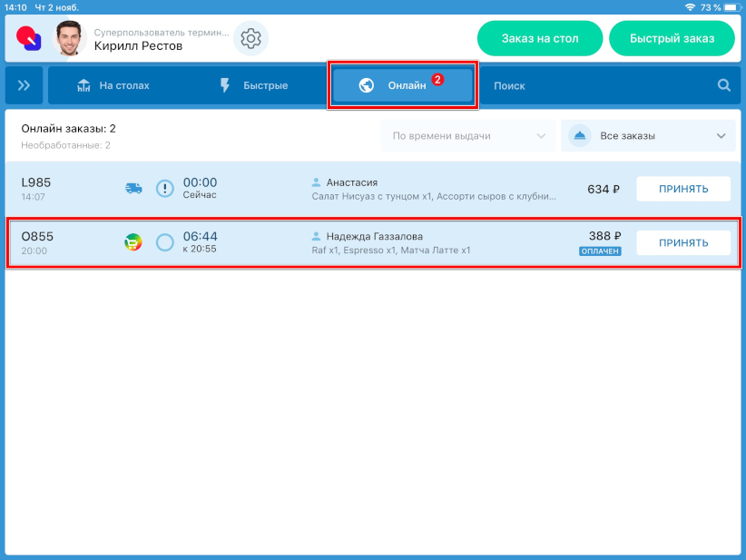Click Онлайн заказы: 2 heading

(68, 129)
